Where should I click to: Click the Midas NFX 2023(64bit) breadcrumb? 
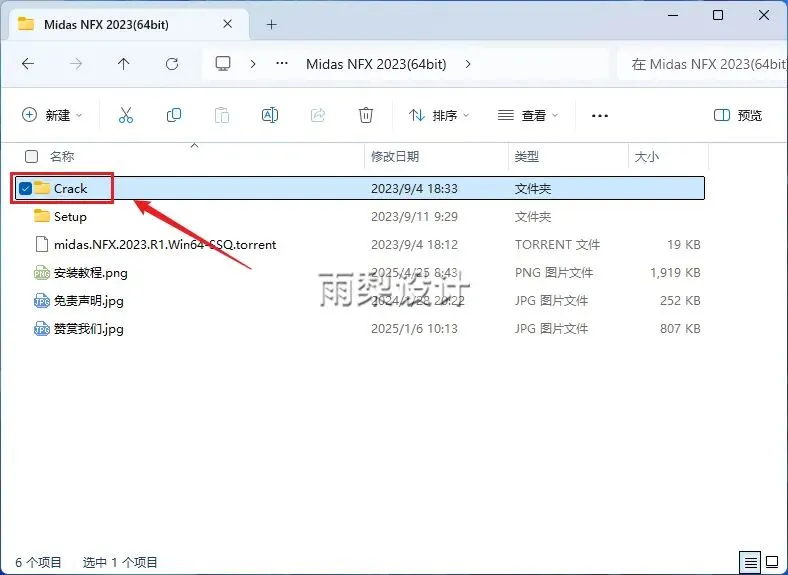tap(376, 64)
